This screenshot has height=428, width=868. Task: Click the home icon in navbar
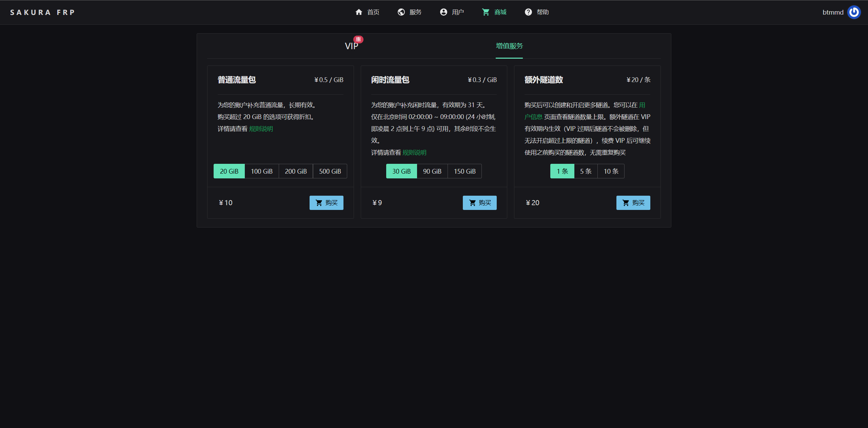pos(359,12)
